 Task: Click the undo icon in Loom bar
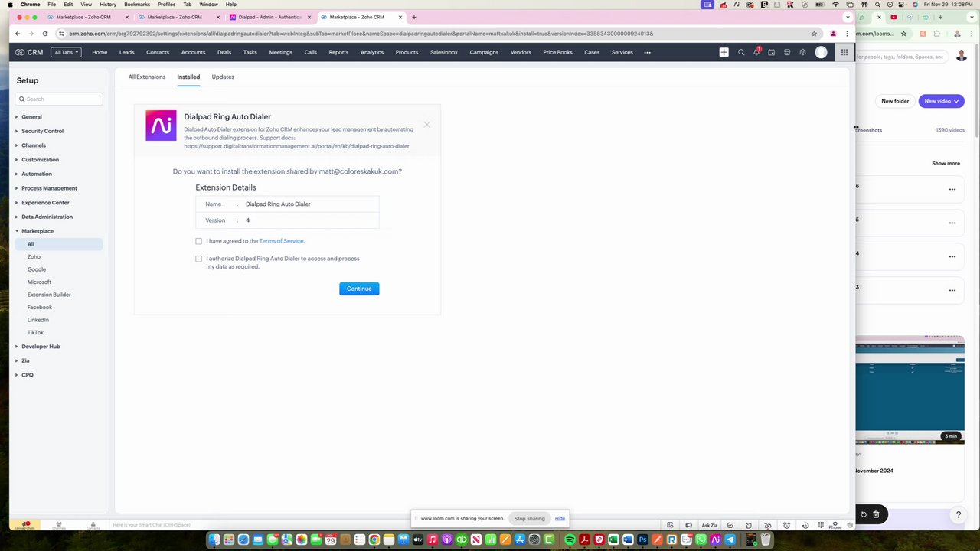click(864, 514)
